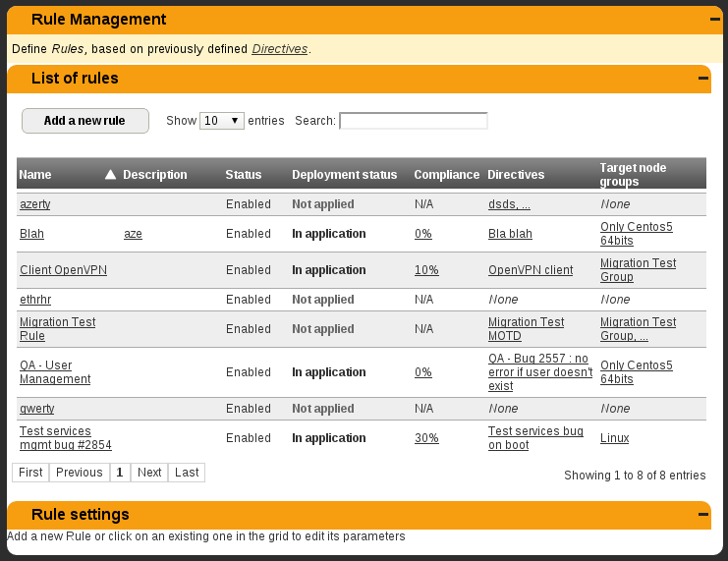
Task: Sort table by Directives column
Action: tap(516, 175)
